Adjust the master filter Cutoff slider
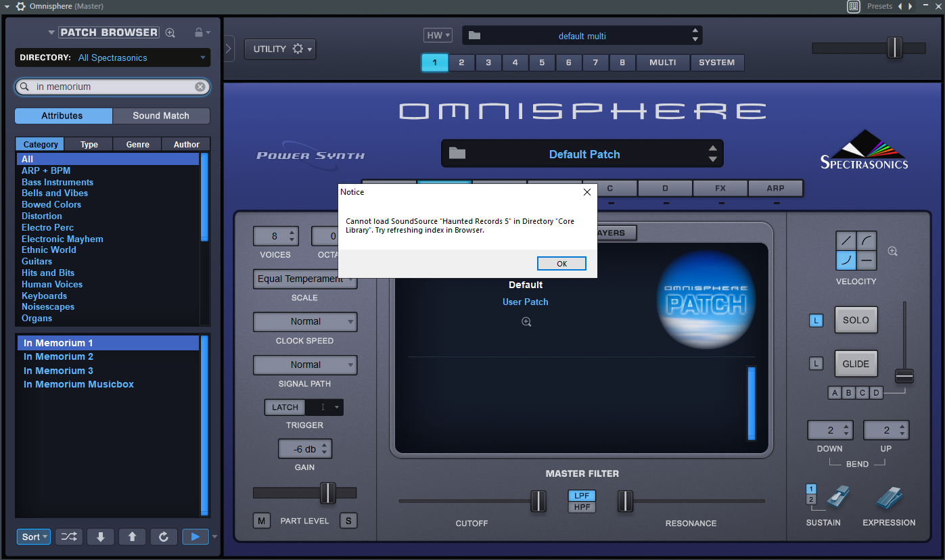The image size is (945, 560). click(x=538, y=501)
